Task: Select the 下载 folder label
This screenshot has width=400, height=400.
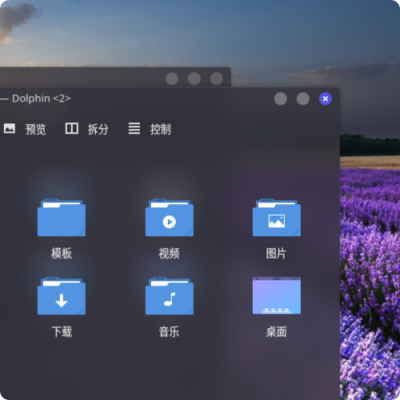Action: [62, 332]
